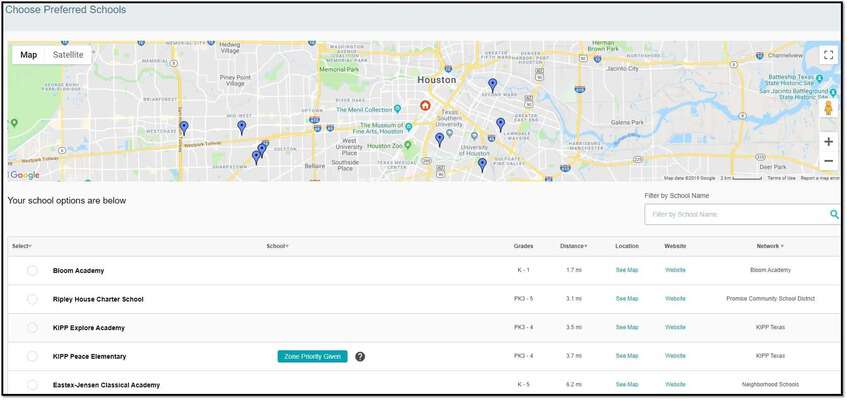Click Report a map error link
The image size is (847, 400).
tap(819, 178)
